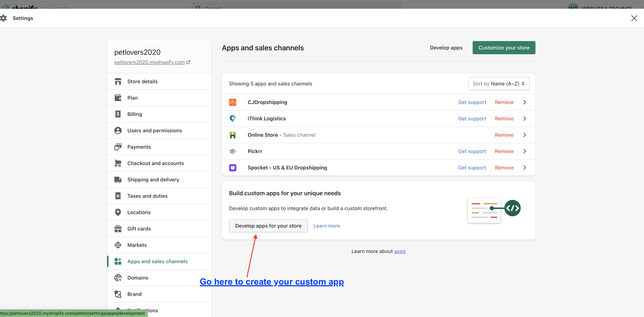Click the Gift cards gift icon
This screenshot has height=317, width=644.
click(118, 229)
